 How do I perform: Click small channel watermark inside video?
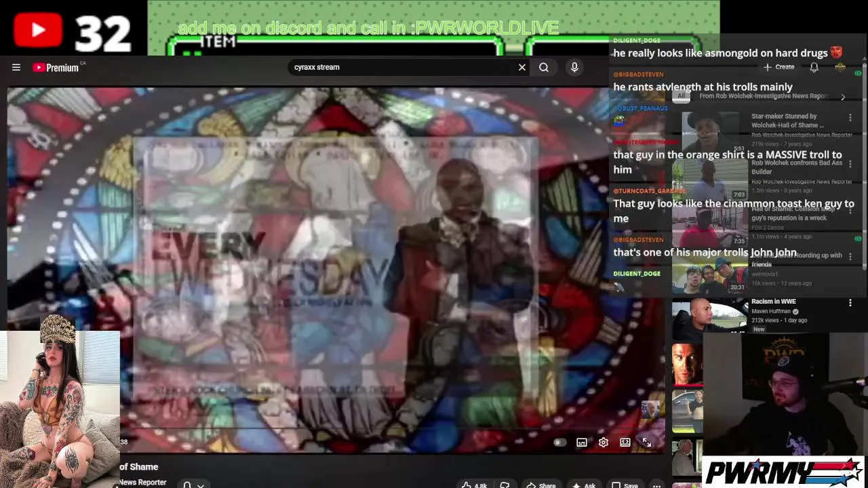650,409
